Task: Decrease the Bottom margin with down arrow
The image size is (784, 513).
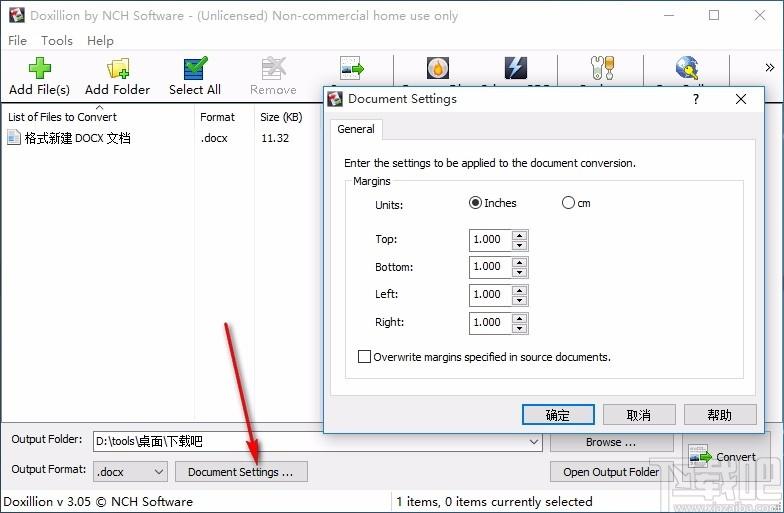Action: (520, 272)
